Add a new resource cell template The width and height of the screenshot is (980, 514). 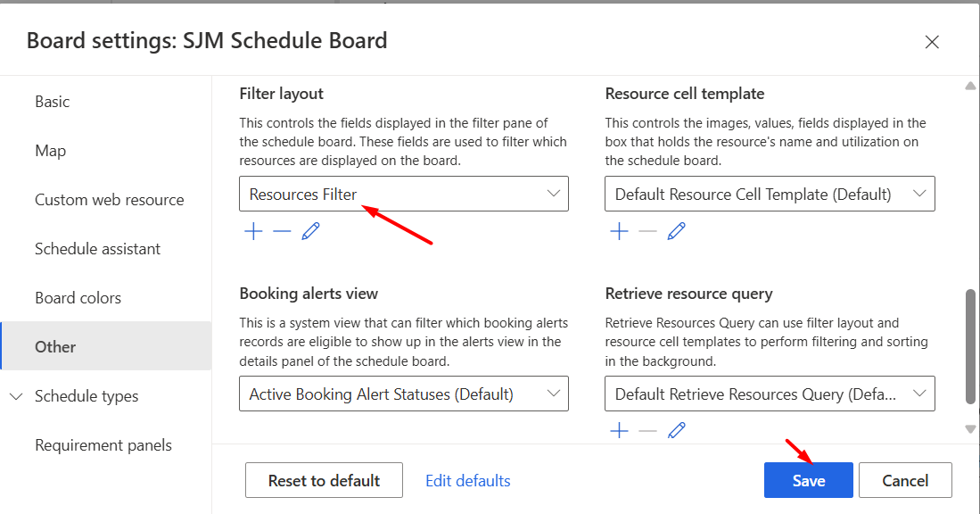[619, 231]
